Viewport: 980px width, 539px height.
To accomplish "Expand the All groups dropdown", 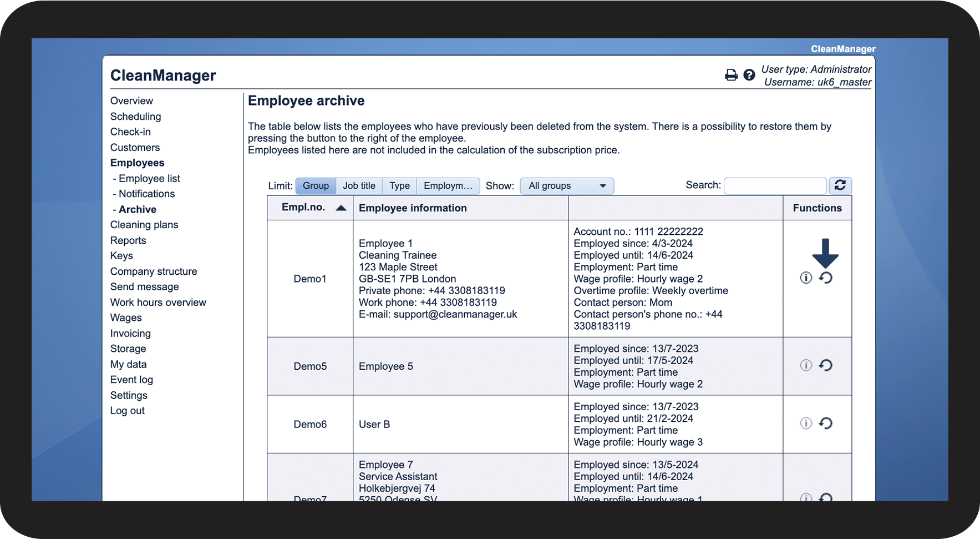I will click(566, 186).
